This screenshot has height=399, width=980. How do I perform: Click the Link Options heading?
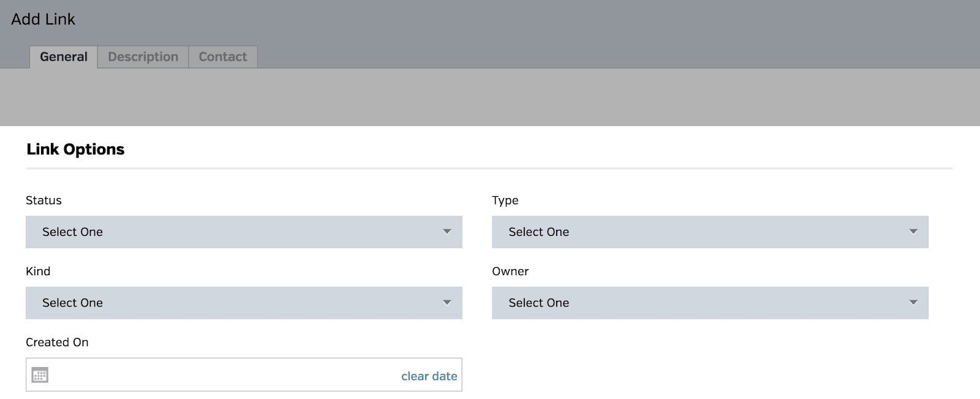coord(75,150)
